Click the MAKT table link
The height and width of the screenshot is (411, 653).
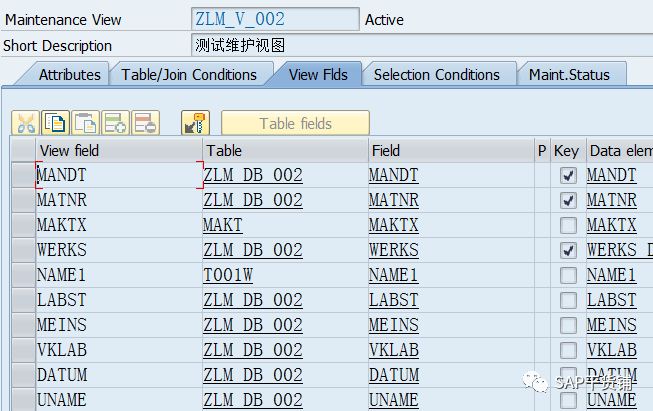223,225
